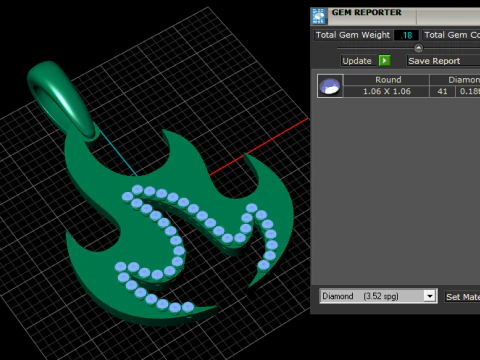Click the gem carat weight cell
This screenshot has height=360, width=480.
pos(468,91)
